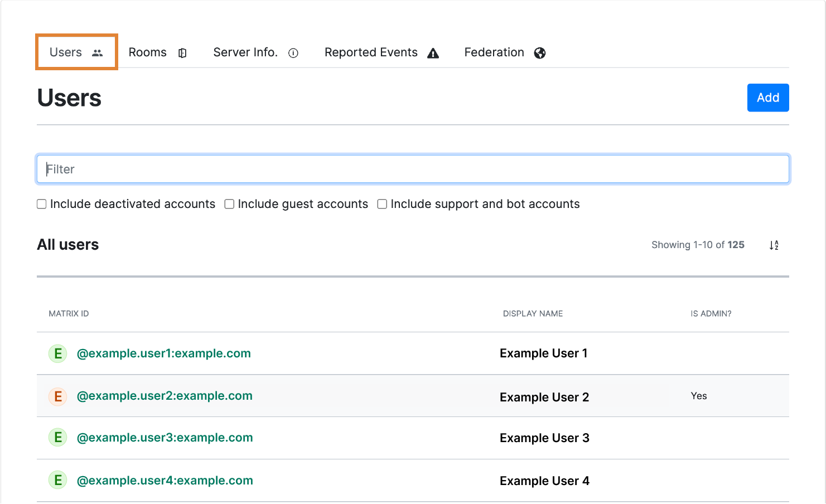Tick Include support and bot accounts
This screenshot has width=826, height=504.
382,204
